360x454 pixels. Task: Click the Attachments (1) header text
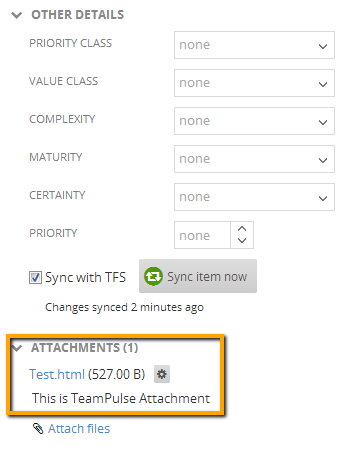pos(85,348)
